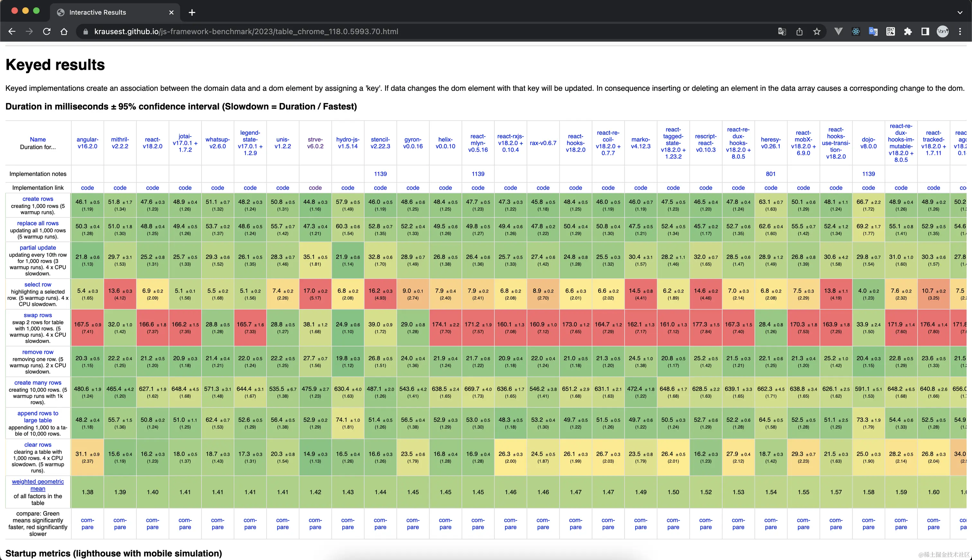The width and height of the screenshot is (972, 560).
Task: Open the Google Translate extension
Action: 873,31
